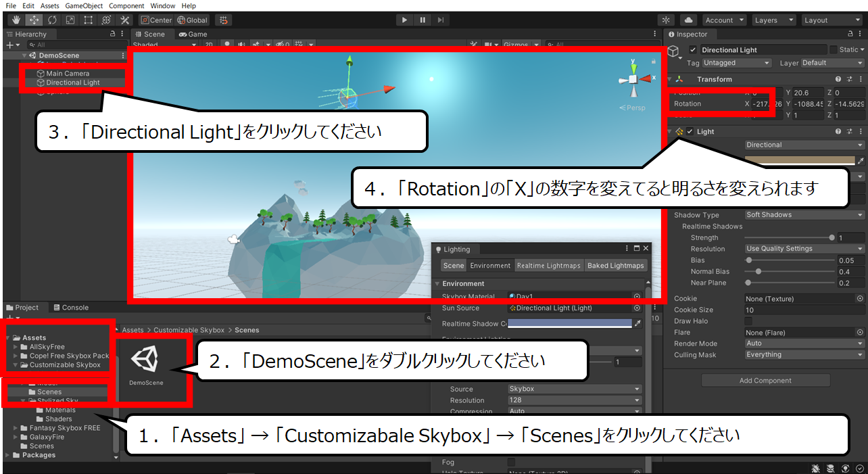The height and width of the screenshot is (474, 868).
Task: Start Play mode with the Play button
Action: 404,20
